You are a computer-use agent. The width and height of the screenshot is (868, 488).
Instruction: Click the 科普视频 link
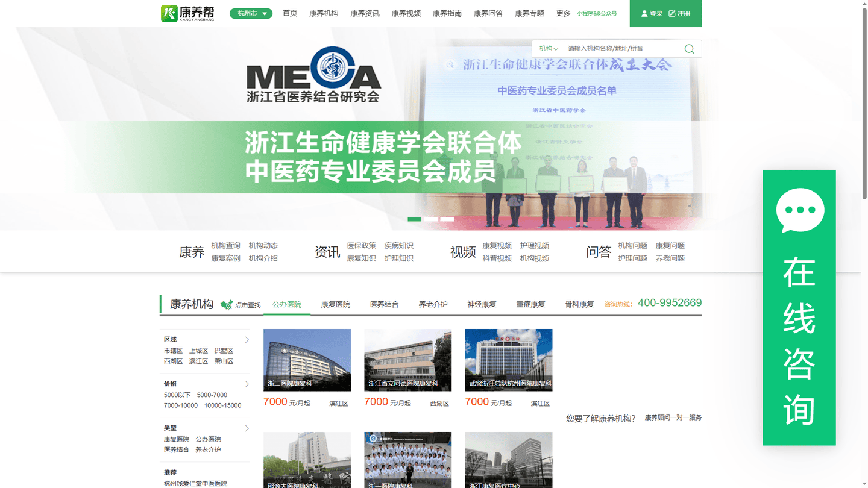tap(497, 258)
